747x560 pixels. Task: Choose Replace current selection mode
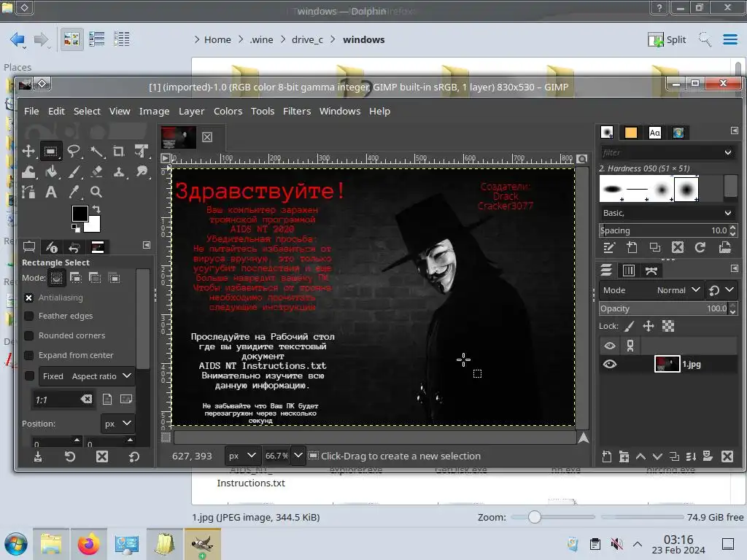click(x=57, y=278)
